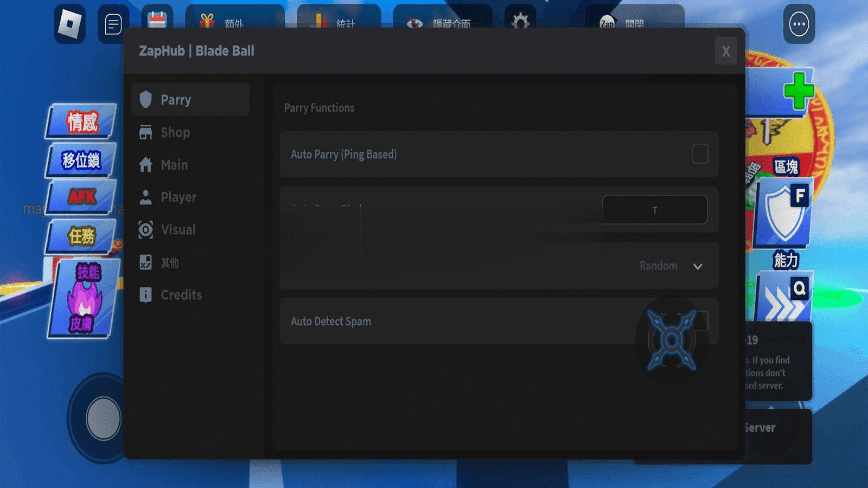Open the Credits section
The height and width of the screenshot is (488, 868).
(x=181, y=295)
